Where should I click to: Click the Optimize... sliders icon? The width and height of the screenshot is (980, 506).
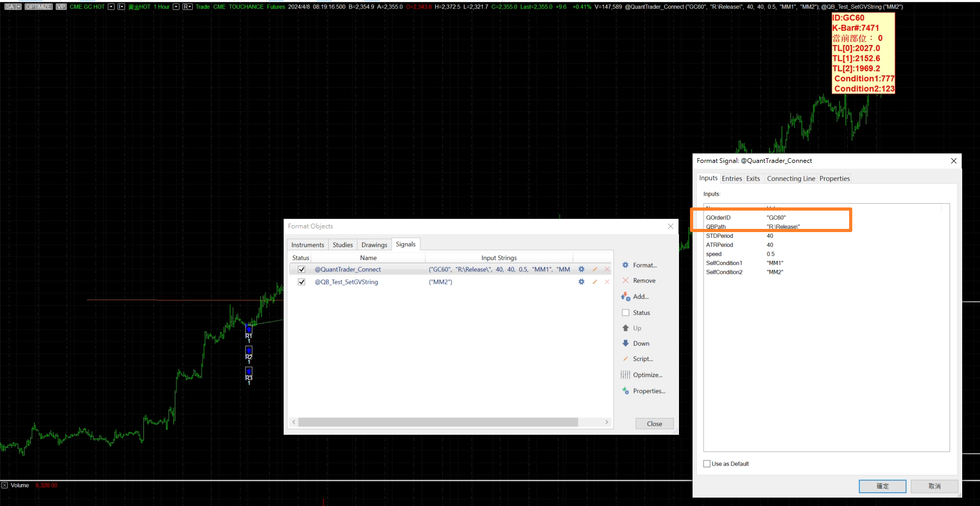[x=625, y=375]
